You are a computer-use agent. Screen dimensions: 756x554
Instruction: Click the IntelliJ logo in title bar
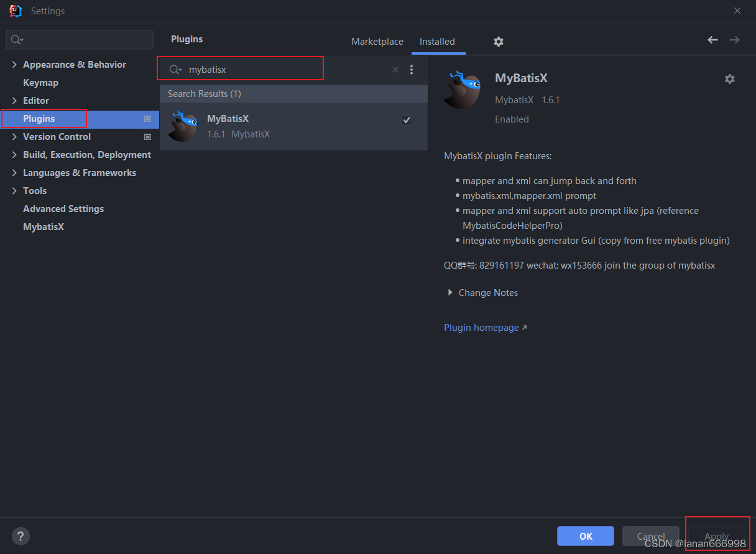point(16,11)
